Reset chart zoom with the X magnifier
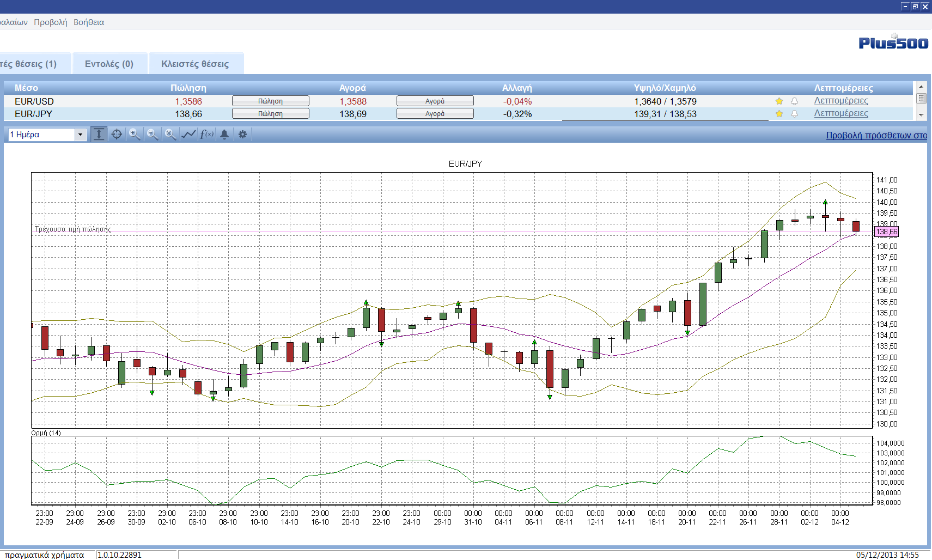 pyautogui.click(x=170, y=134)
